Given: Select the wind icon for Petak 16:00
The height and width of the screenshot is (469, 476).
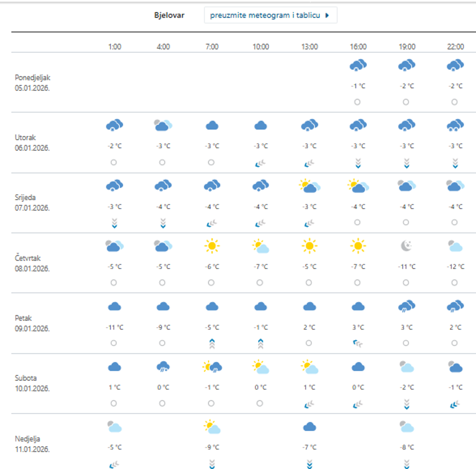Looking at the screenshot, I should tap(358, 343).
